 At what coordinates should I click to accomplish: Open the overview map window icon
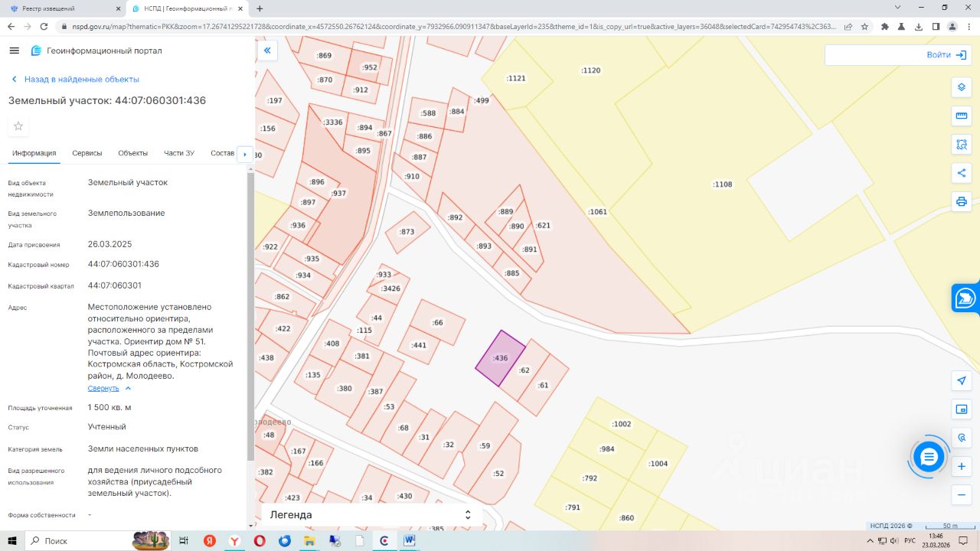point(962,409)
